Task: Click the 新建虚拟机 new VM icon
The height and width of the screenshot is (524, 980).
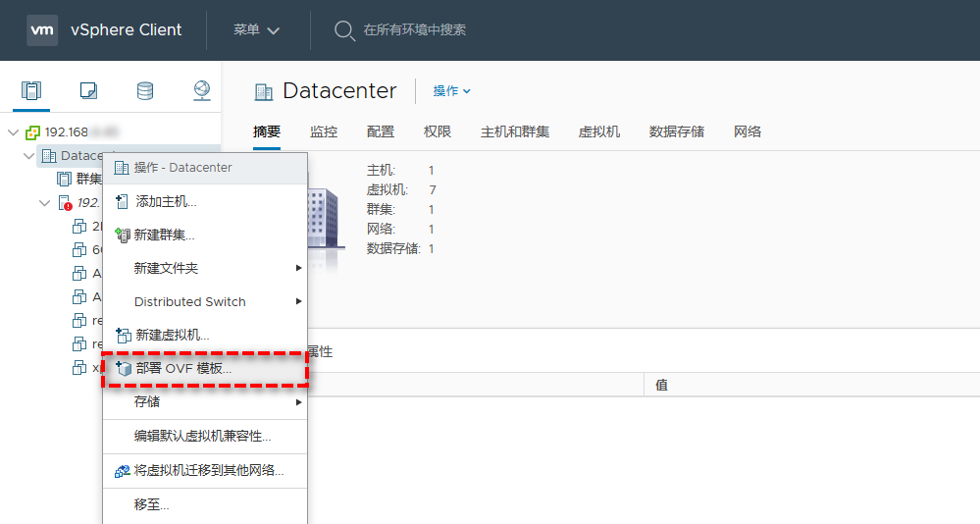Action: pos(124,336)
